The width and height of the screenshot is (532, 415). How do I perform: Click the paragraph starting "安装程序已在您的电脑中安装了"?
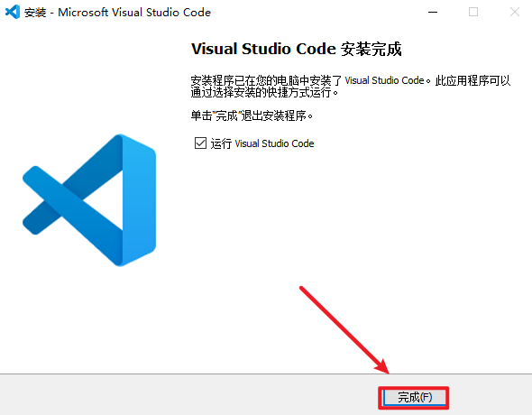[351, 87]
